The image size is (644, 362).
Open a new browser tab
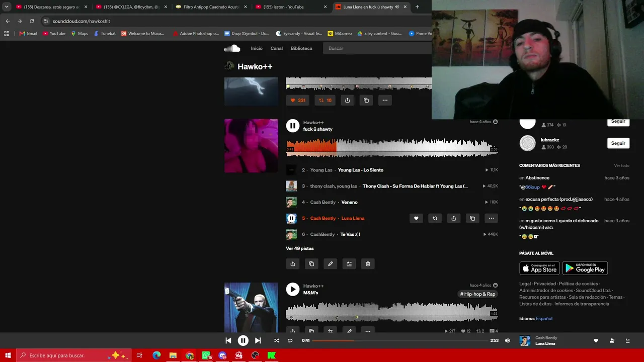point(417,7)
